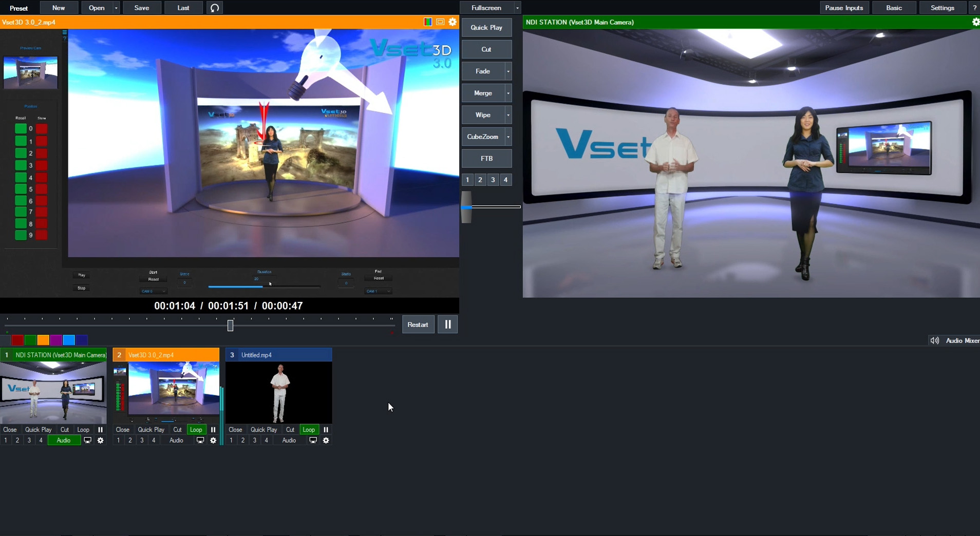Image resolution: width=980 pixels, height=536 pixels.
Task: Expand the CubeZoom transition dropdown arrow
Action: click(x=508, y=137)
